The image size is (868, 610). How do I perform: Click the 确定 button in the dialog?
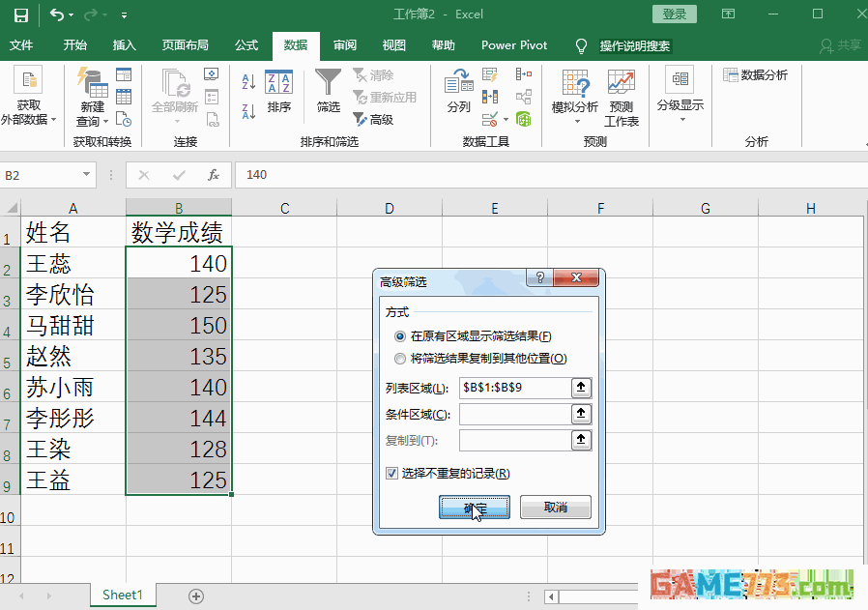click(474, 508)
